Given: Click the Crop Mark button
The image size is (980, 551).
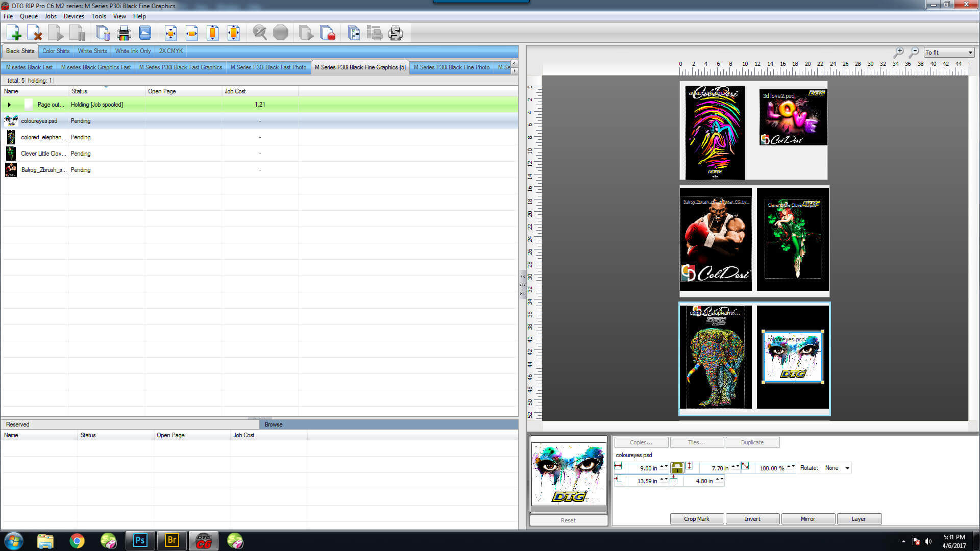Looking at the screenshot, I should pyautogui.click(x=697, y=519).
